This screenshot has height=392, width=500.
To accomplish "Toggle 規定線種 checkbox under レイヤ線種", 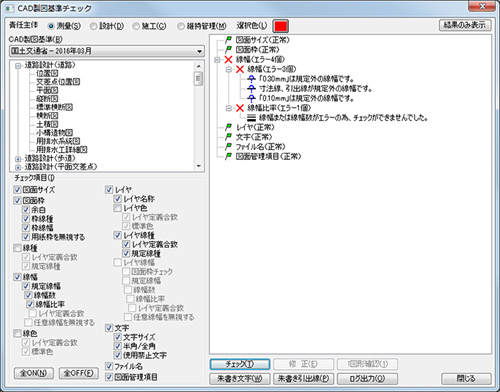I will tap(126, 253).
